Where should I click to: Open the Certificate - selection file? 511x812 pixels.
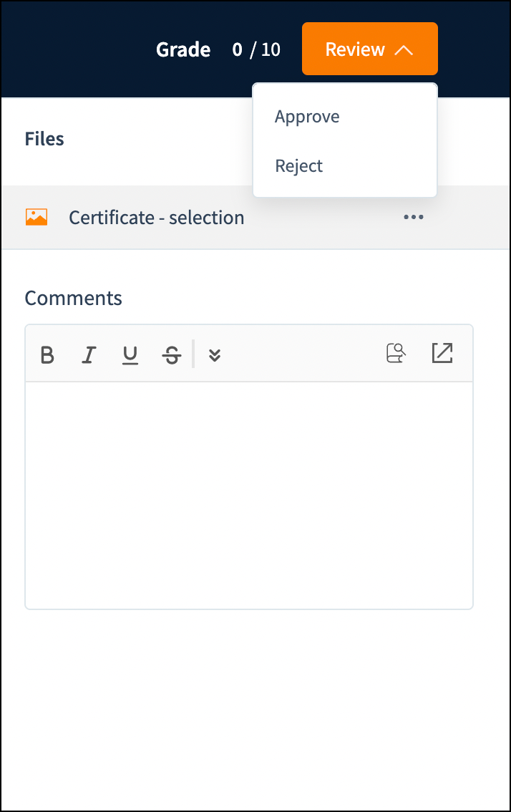tap(156, 218)
